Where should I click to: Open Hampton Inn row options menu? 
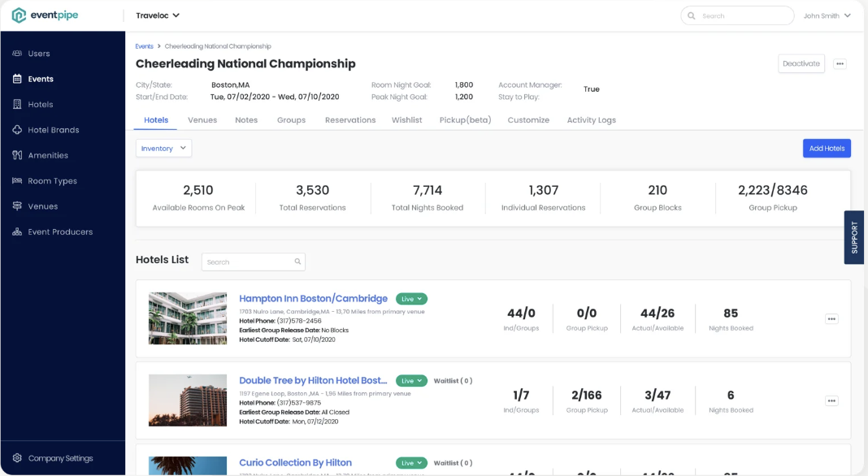click(831, 319)
